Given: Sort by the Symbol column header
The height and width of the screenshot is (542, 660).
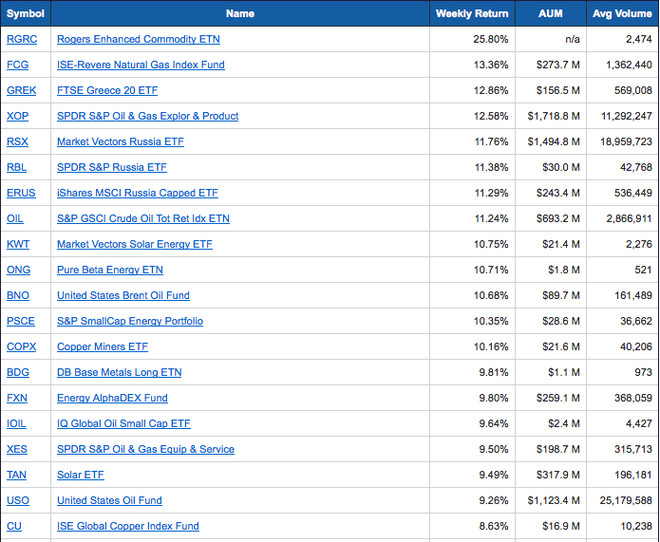Looking at the screenshot, I should (x=26, y=14).
